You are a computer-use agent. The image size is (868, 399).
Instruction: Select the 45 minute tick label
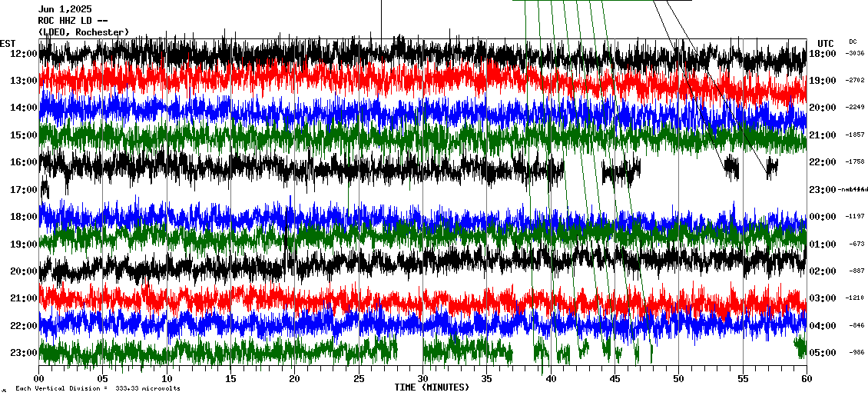(x=615, y=379)
